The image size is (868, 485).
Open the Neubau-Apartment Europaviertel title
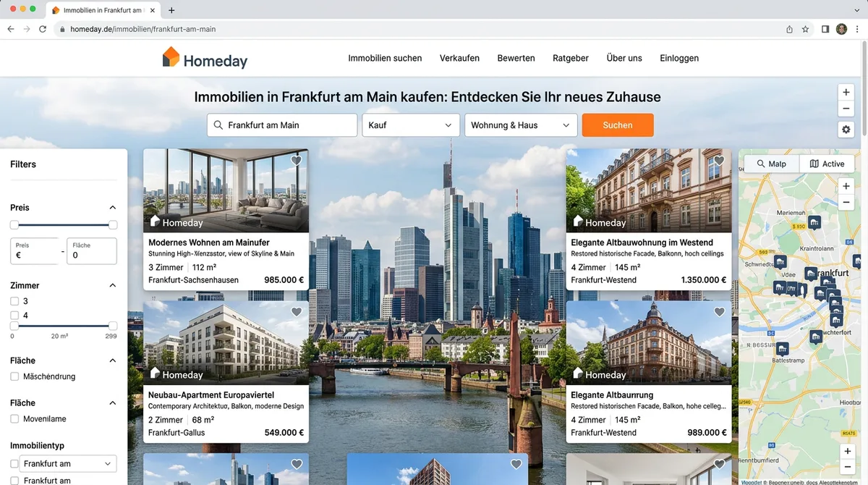[210, 395]
